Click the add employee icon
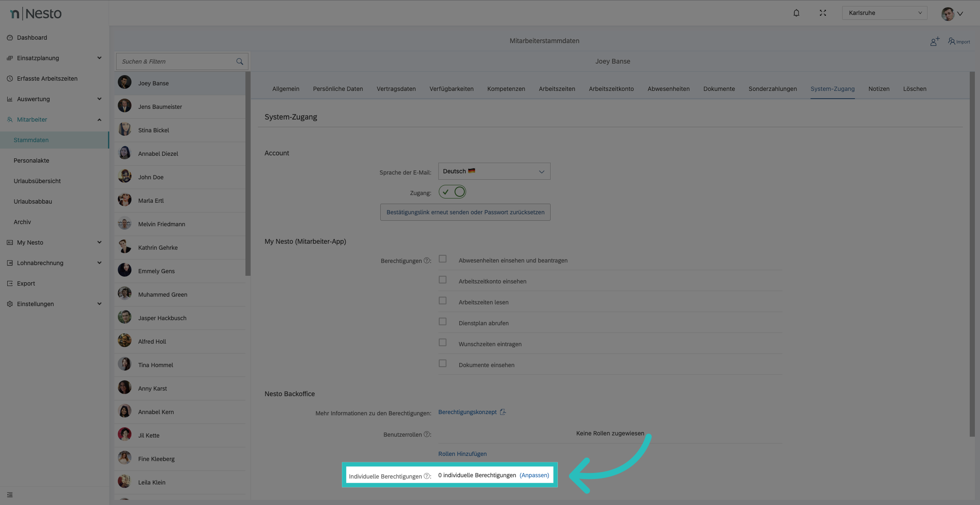 coord(935,41)
